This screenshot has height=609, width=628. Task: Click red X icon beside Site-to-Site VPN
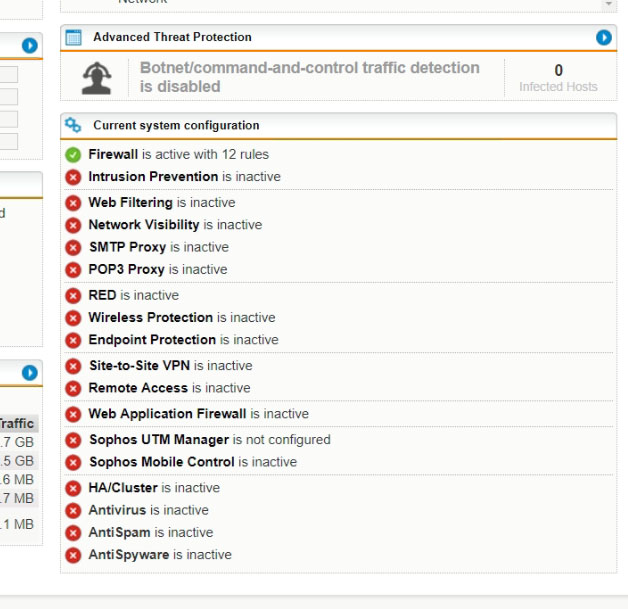click(73, 366)
